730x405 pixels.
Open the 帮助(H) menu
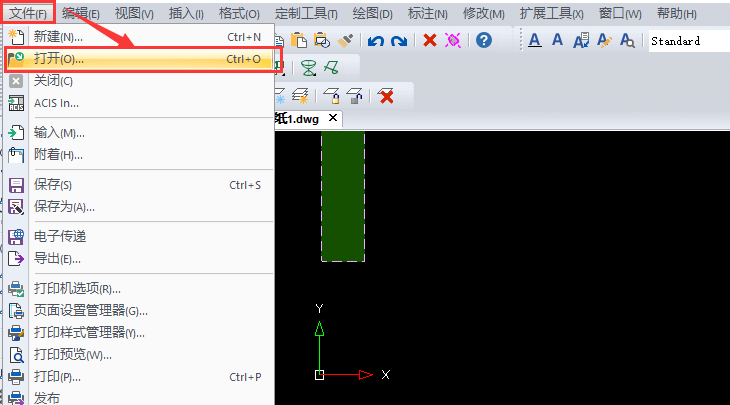point(676,14)
